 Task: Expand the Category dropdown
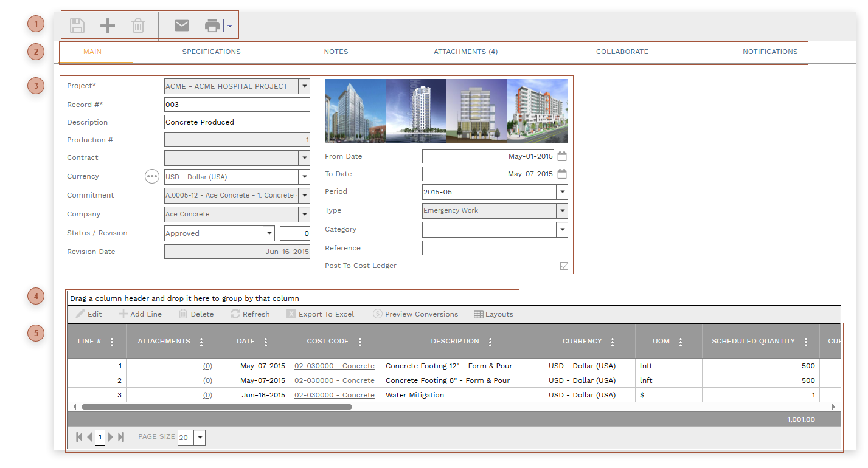point(561,230)
